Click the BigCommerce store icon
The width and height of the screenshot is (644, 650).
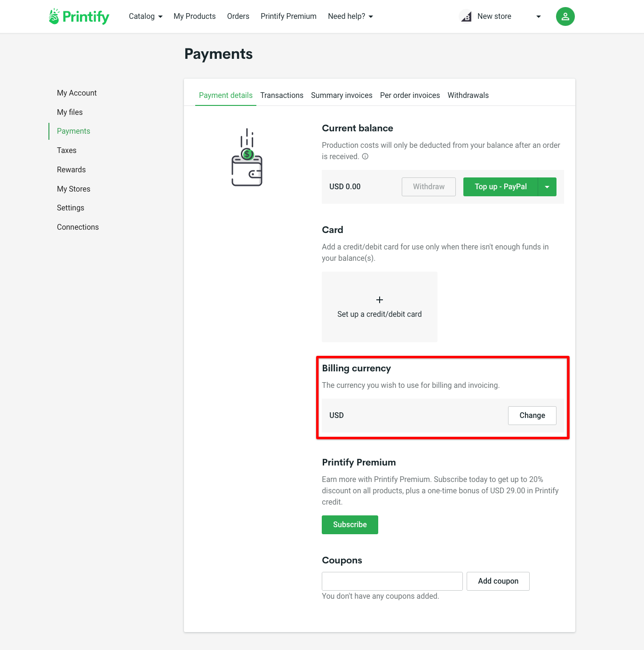(466, 16)
